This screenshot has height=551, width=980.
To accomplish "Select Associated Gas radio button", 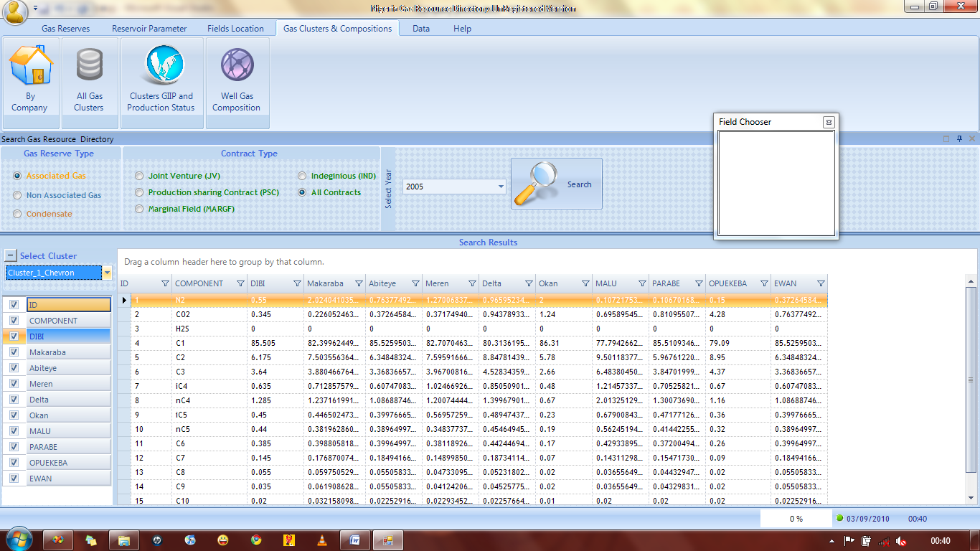I will [x=17, y=176].
